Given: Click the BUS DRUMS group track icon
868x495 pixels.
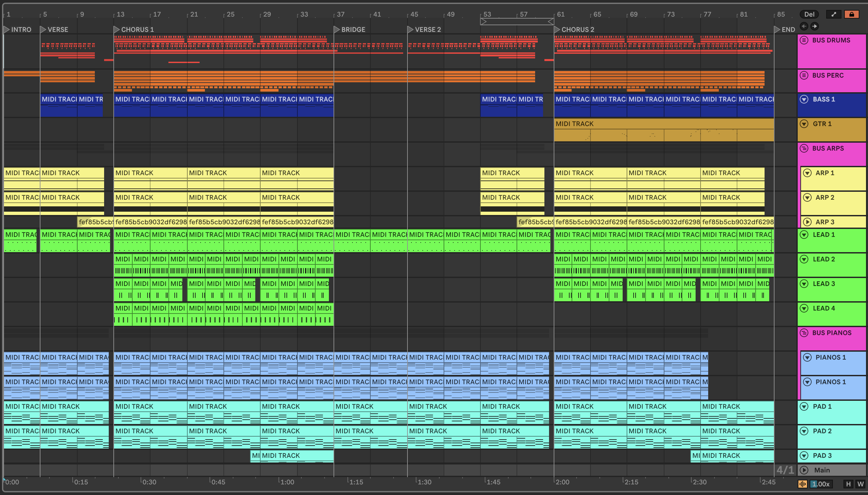Looking at the screenshot, I should [x=804, y=40].
